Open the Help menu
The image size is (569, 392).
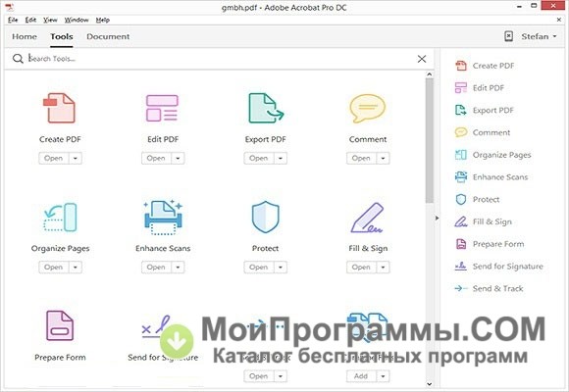click(x=103, y=20)
